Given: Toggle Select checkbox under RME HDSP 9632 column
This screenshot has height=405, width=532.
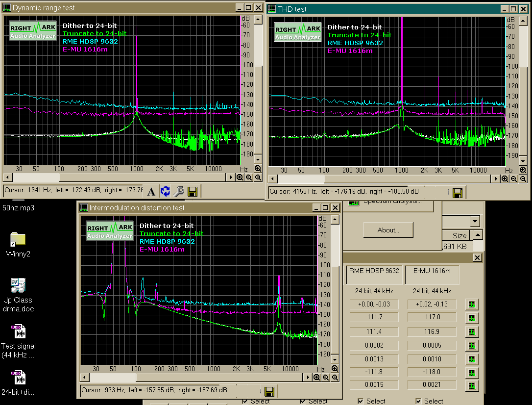Looking at the screenshot, I should coord(361,401).
